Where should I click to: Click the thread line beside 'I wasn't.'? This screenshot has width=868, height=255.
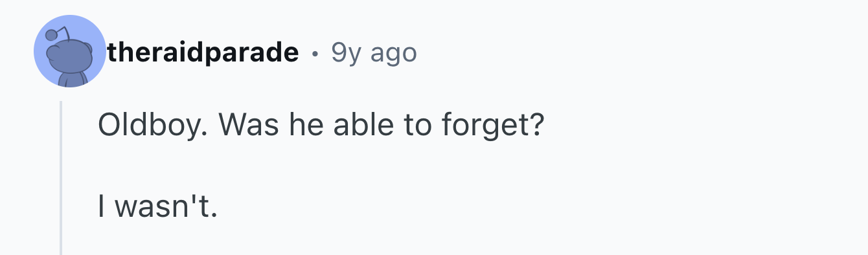[61, 206]
